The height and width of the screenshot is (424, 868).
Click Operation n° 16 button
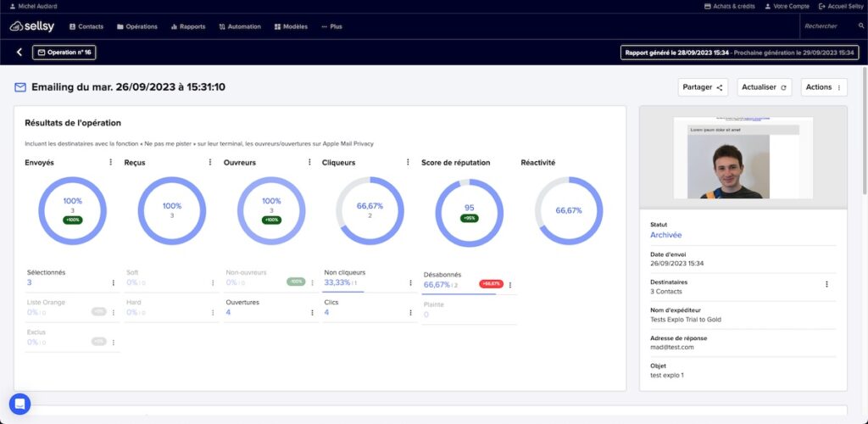(64, 53)
